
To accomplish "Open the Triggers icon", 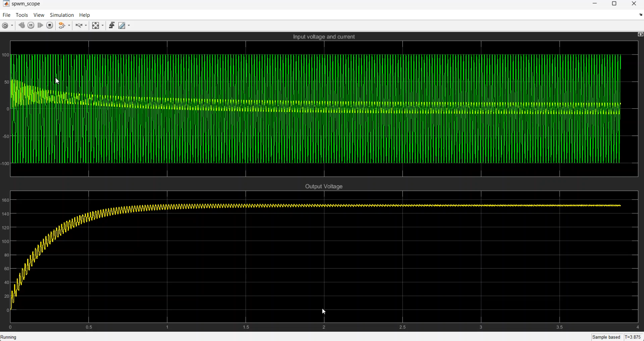I will [112, 25].
